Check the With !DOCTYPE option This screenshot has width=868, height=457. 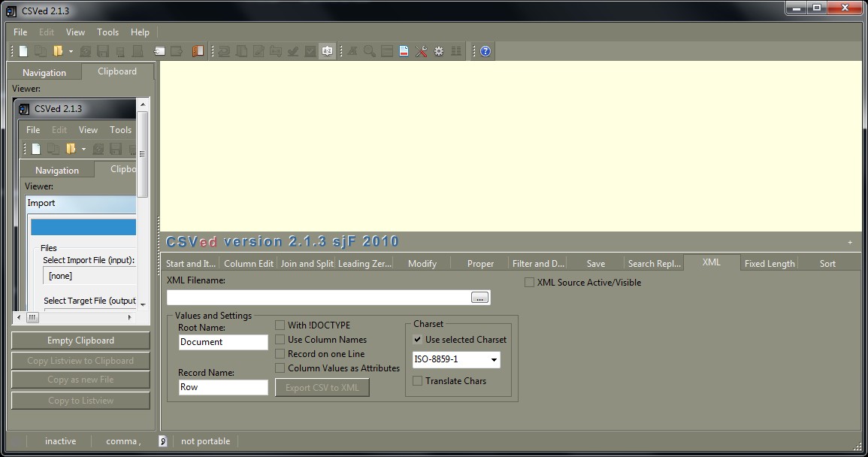coord(280,325)
